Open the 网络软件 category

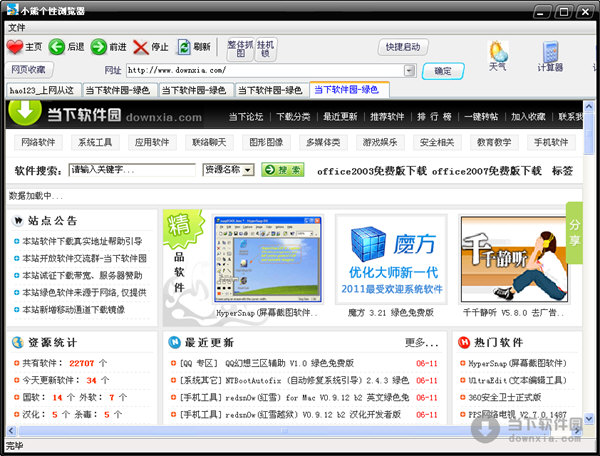click(x=38, y=142)
